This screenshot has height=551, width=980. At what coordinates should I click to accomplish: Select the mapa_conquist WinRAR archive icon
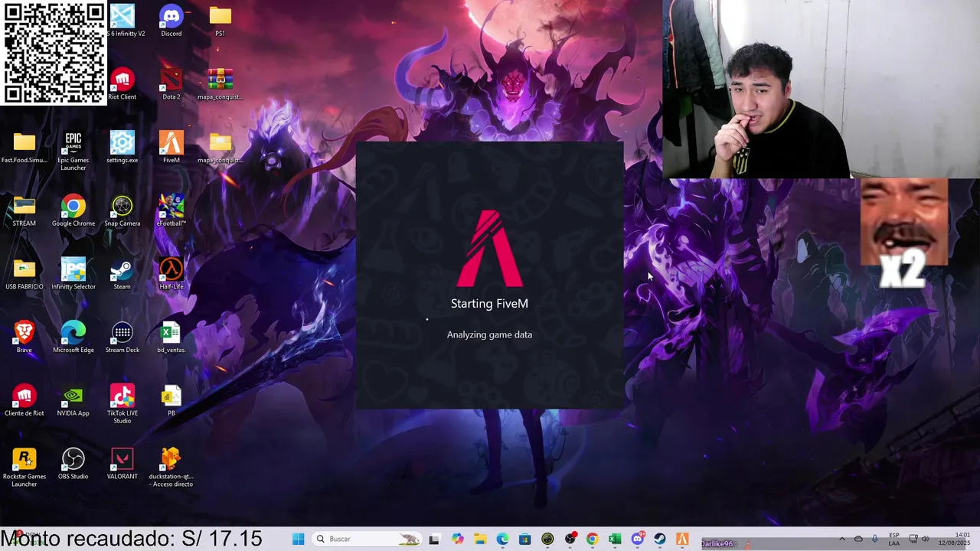(x=220, y=83)
